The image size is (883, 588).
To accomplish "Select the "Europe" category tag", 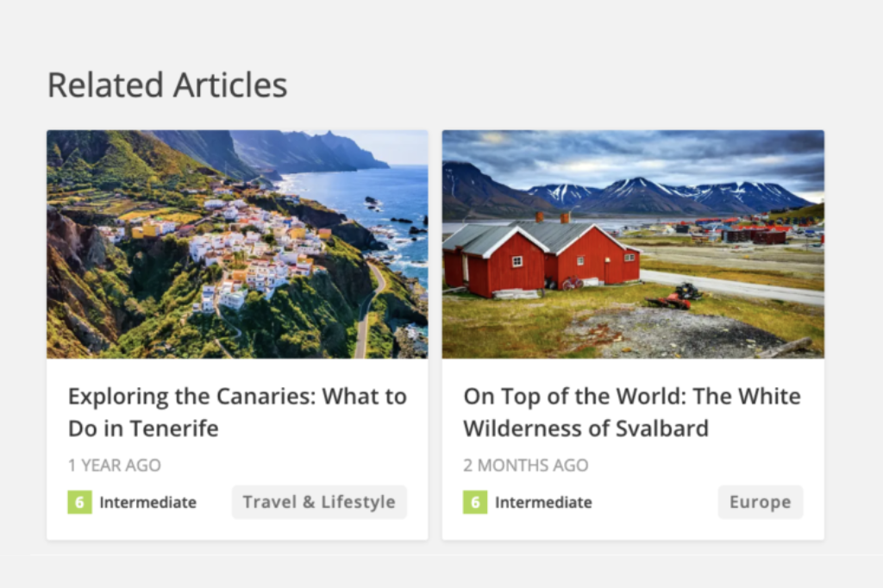I will click(x=760, y=503).
